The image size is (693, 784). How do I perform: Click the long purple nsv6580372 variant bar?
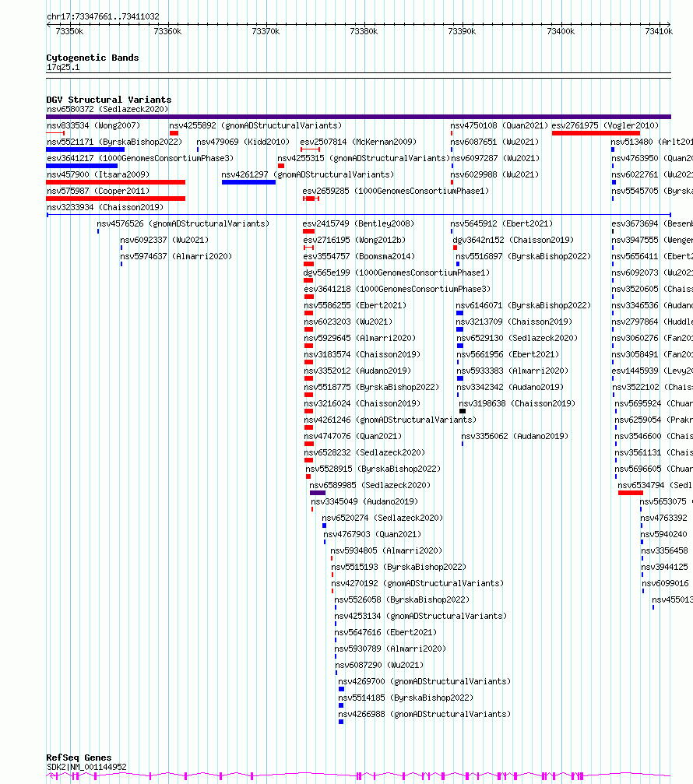coord(358,117)
